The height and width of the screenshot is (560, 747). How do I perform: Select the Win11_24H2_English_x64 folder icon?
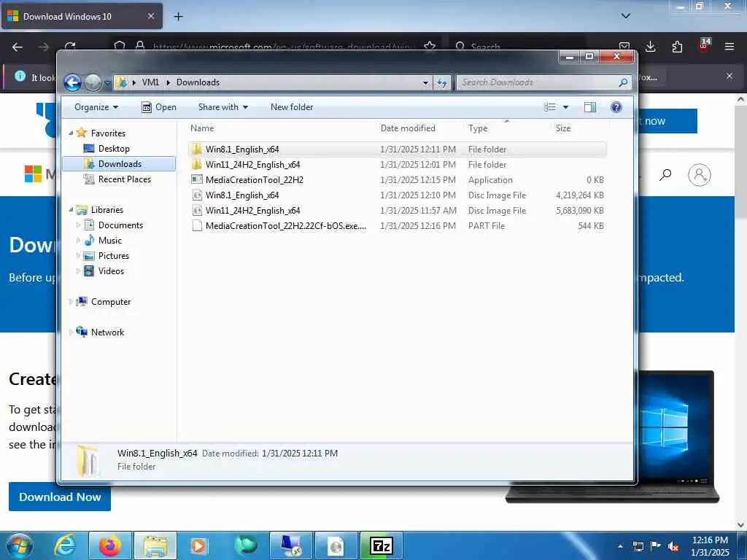[x=197, y=164]
